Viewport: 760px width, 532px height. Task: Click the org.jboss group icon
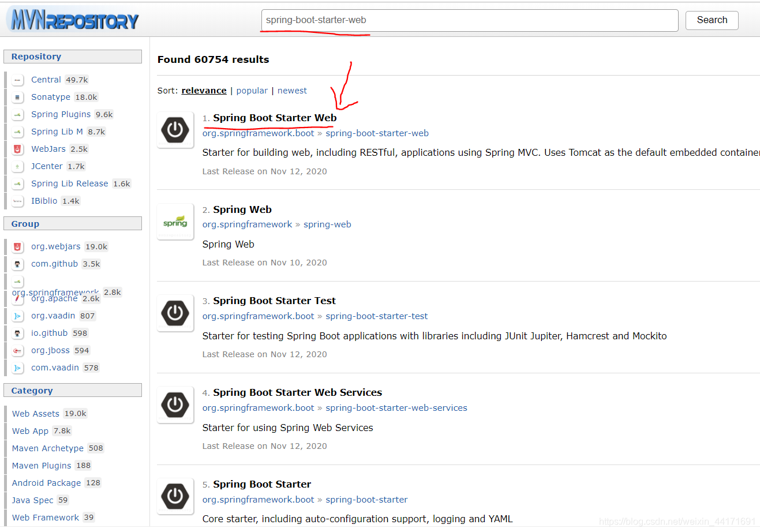pyautogui.click(x=17, y=351)
